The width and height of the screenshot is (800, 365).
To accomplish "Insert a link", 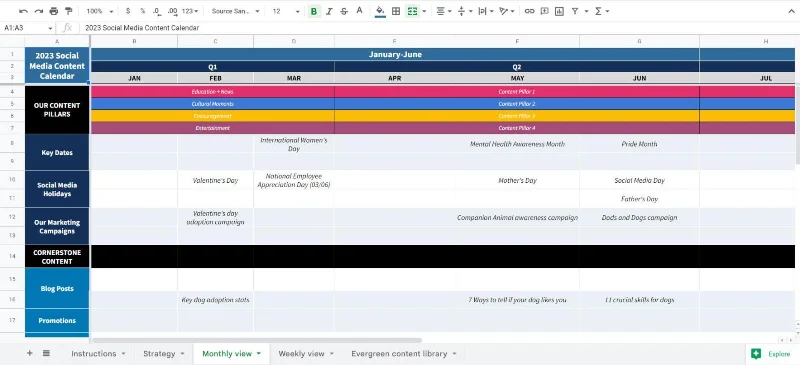I will point(530,11).
